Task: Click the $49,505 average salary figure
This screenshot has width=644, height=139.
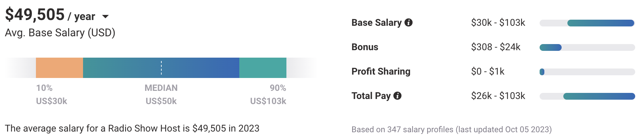Action: [35, 15]
